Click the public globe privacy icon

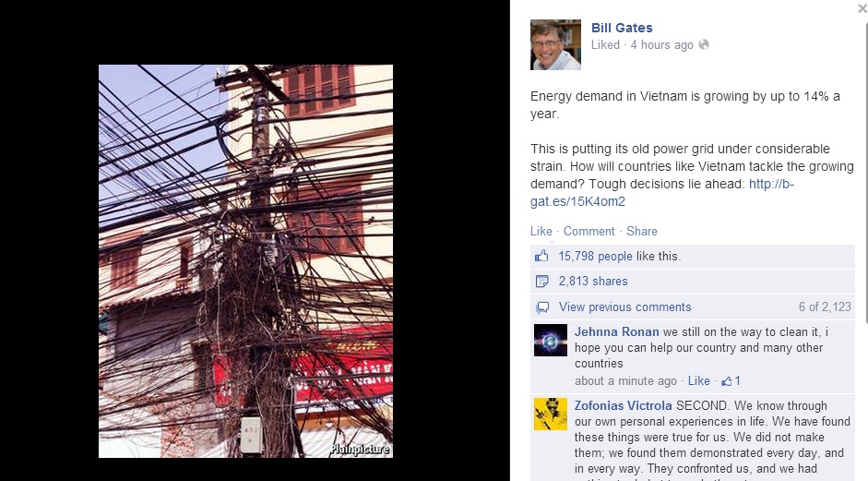704,45
